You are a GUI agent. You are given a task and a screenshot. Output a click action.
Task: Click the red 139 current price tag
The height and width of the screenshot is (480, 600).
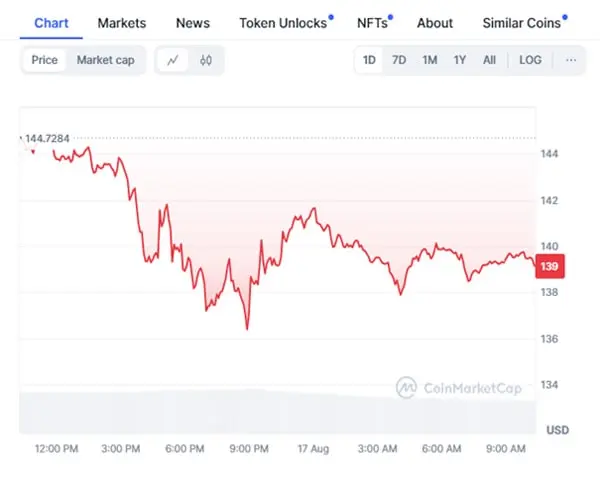[549, 266]
